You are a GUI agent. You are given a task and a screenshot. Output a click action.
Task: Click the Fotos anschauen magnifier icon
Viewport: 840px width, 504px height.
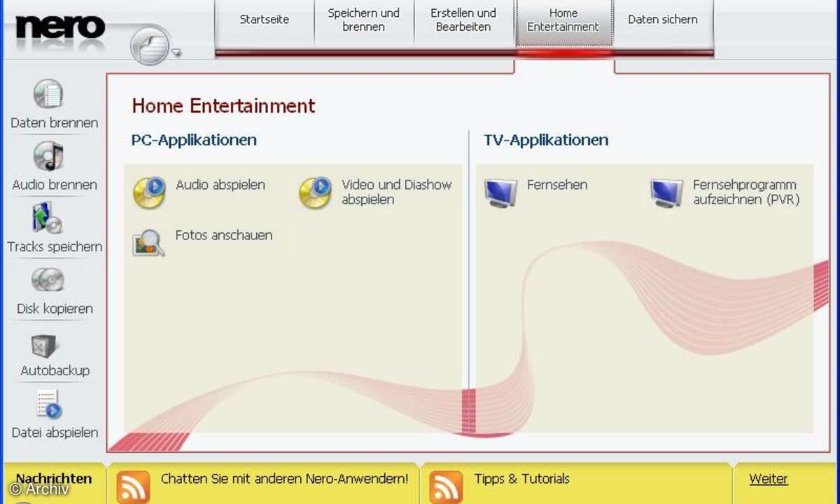(148, 243)
